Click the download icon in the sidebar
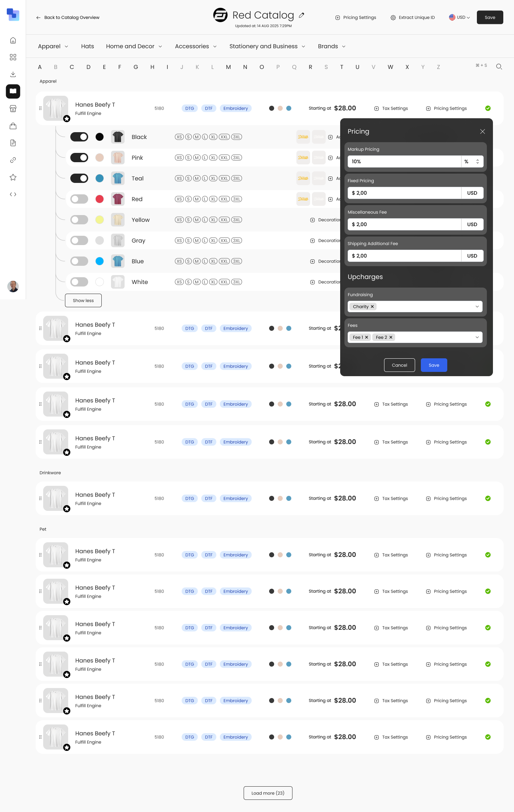The image size is (514, 812). click(x=13, y=74)
